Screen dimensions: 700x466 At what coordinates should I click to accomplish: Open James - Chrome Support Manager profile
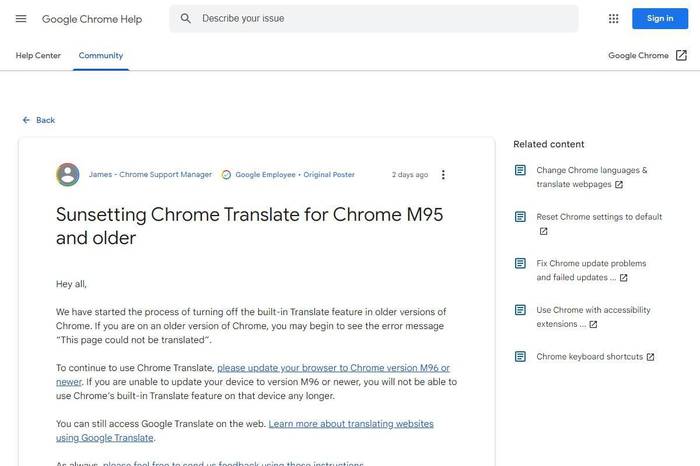(x=150, y=175)
